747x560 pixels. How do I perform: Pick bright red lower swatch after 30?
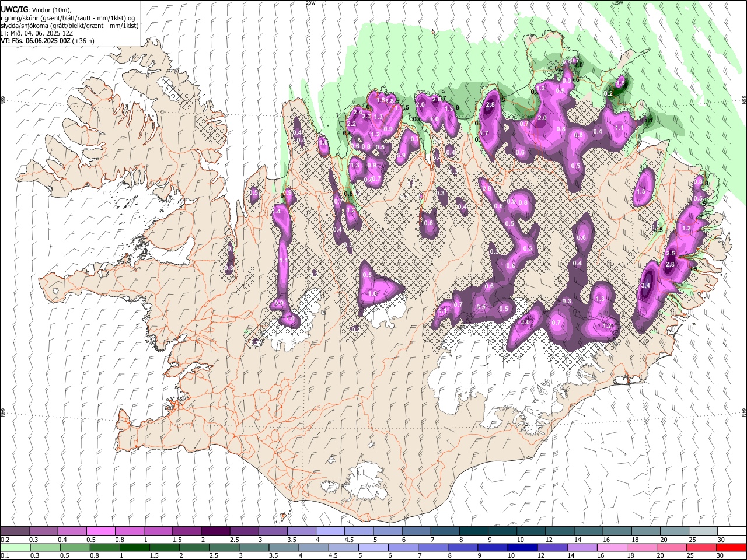(x=732, y=548)
